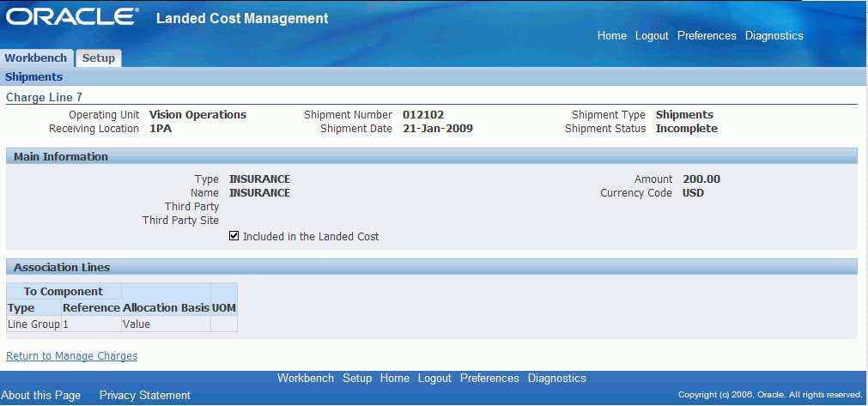Click the Oracle copyright notice
The height and width of the screenshot is (406, 868).
(x=770, y=395)
